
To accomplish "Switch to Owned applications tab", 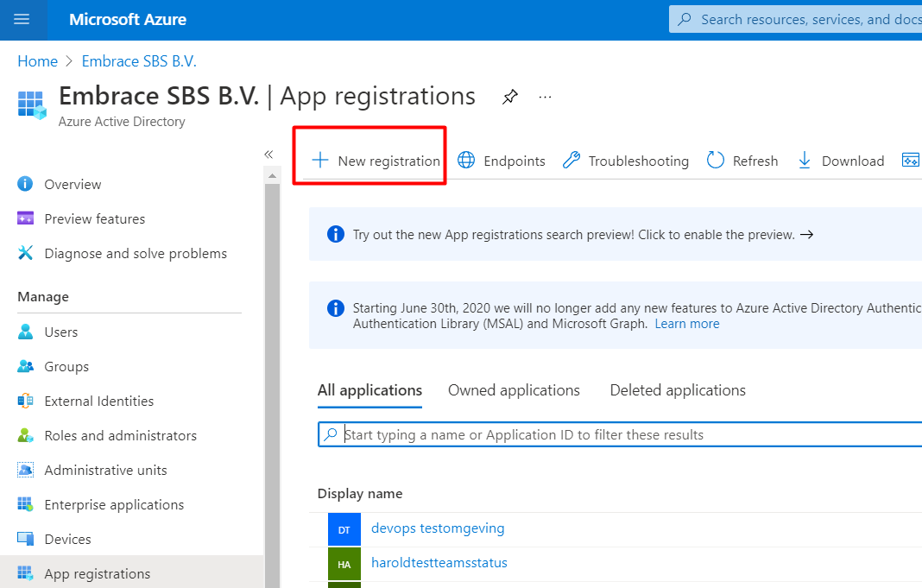I will 514,390.
